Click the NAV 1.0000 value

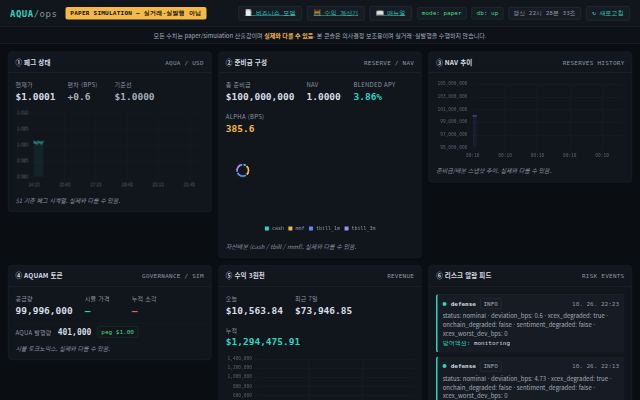point(323,97)
